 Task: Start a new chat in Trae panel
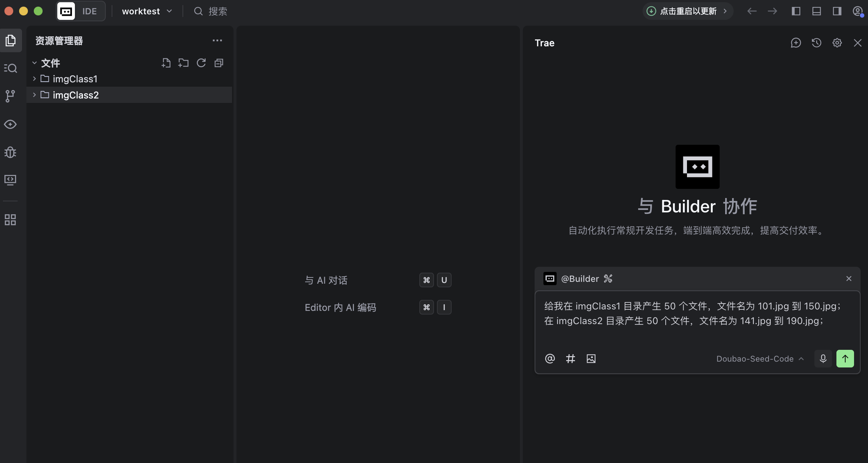[x=796, y=43]
